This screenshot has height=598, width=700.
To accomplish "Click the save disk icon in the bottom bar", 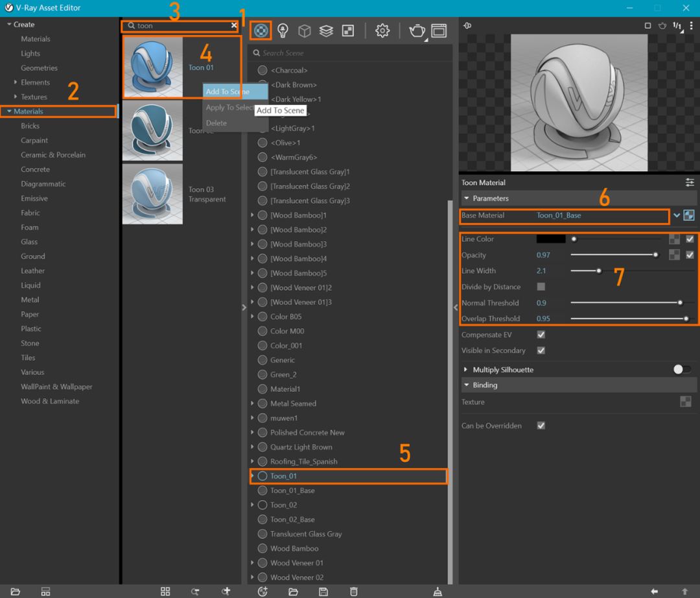I will pos(323,592).
